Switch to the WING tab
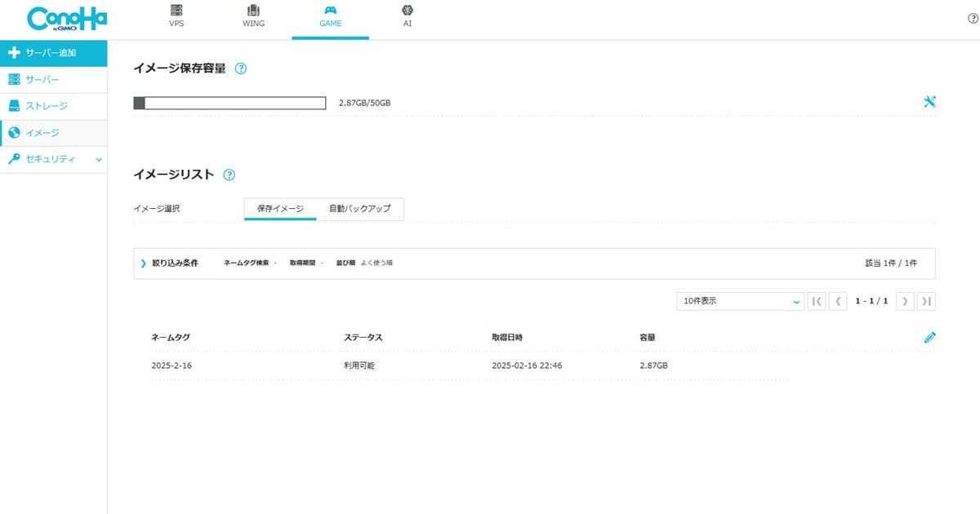 point(253,16)
